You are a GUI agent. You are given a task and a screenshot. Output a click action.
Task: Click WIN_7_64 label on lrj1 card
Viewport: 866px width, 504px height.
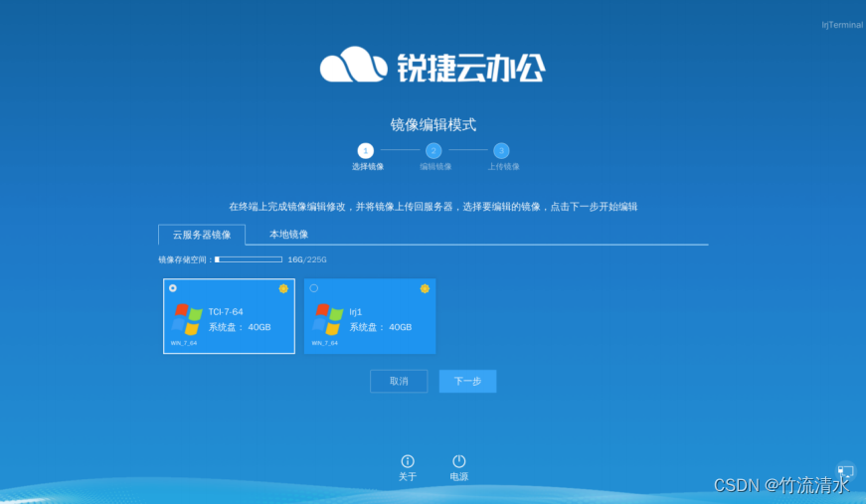pos(325,343)
